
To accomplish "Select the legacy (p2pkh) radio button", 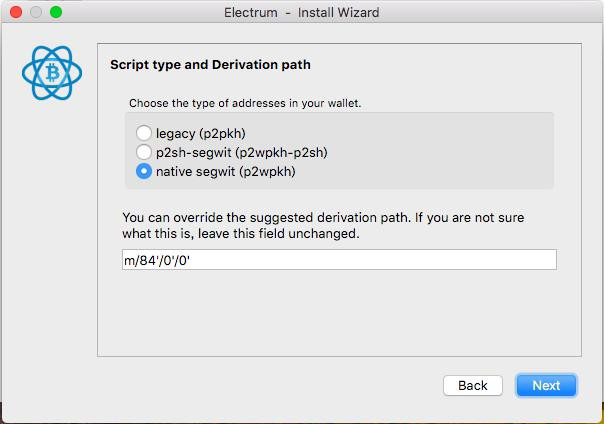I will pyautogui.click(x=144, y=133).
